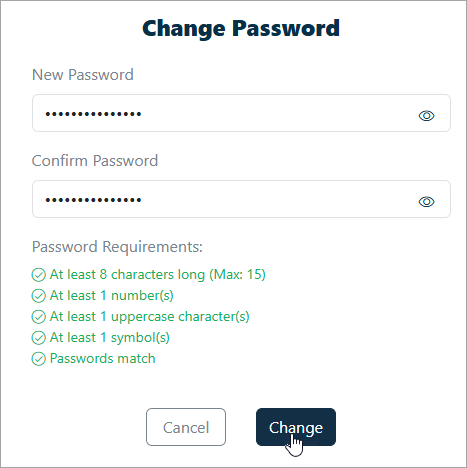
Task: Click checkmark icon beside 8 characters requirement
Action: [x=39, y=275]
